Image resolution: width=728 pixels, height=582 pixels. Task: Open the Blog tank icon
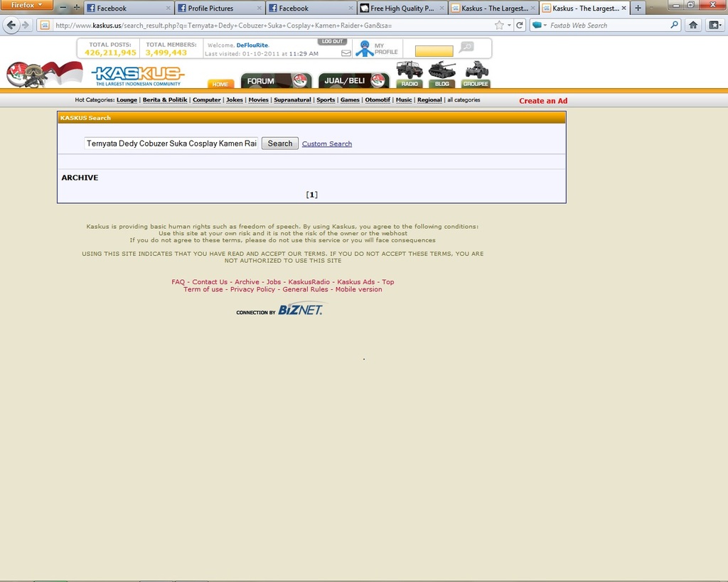click(441, 70)
